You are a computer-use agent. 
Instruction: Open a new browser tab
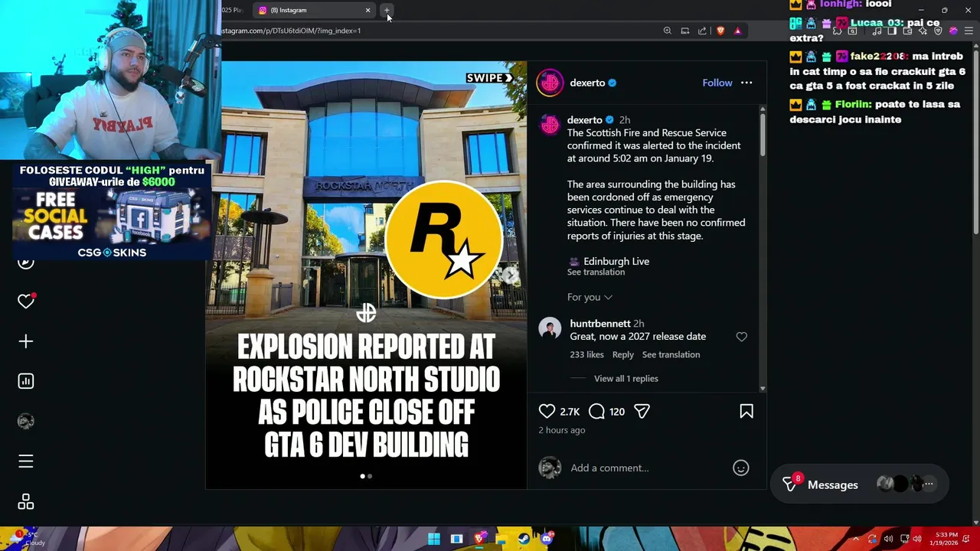pyautogui.click(x=387, y=10)
